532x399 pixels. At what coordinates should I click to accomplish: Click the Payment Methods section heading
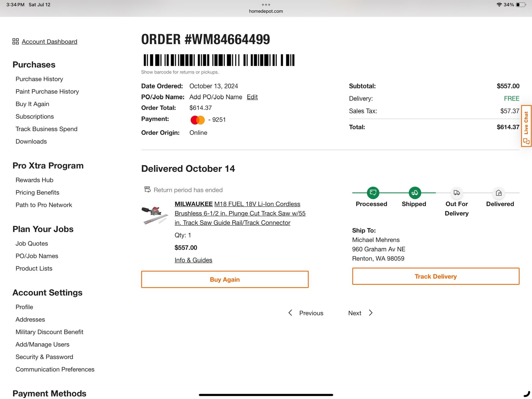point(49,393)
